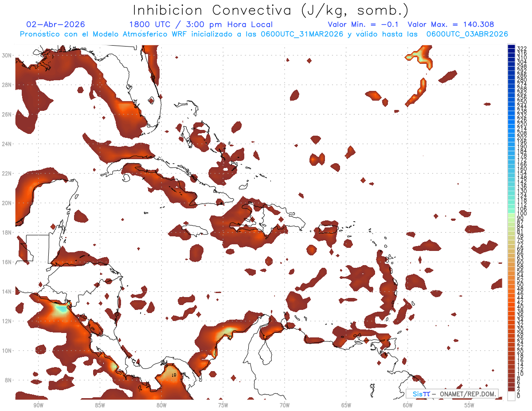
Task: Click the 55W longitude axis label
Action: (469, 405)
